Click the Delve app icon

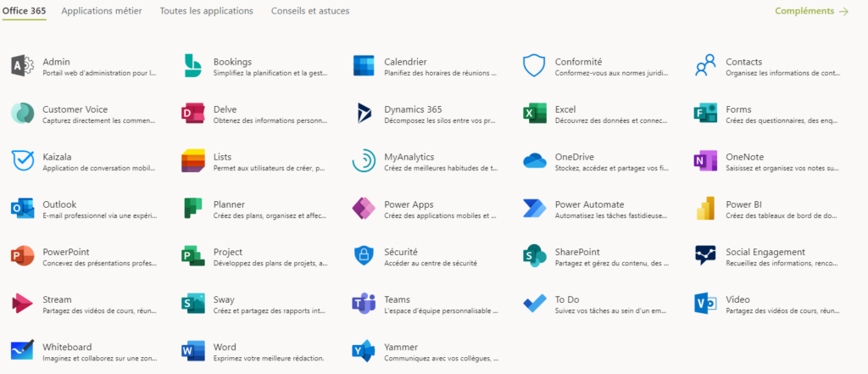(193, 114)
